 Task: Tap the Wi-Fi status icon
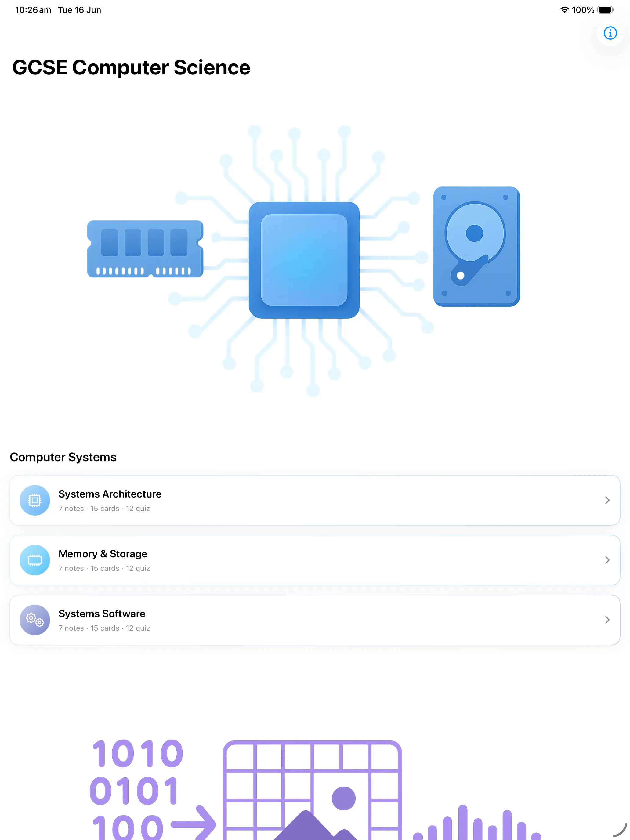564,10
